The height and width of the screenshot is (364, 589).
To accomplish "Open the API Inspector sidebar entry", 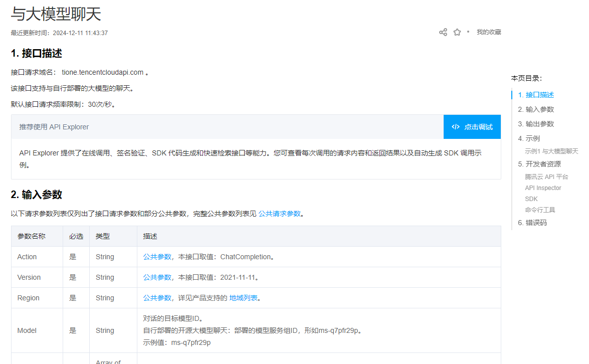I will point(543,188).
